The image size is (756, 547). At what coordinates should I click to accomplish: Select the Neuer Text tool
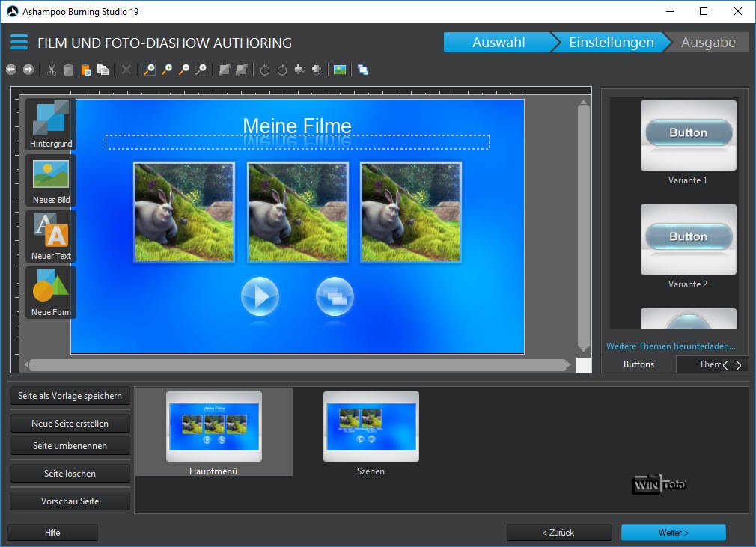point(51,236)
